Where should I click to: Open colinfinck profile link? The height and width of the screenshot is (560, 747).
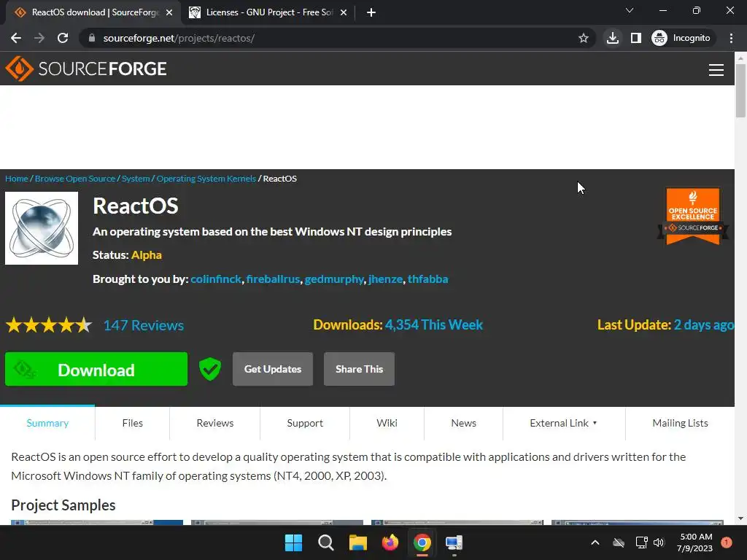(x=216, y=279)
